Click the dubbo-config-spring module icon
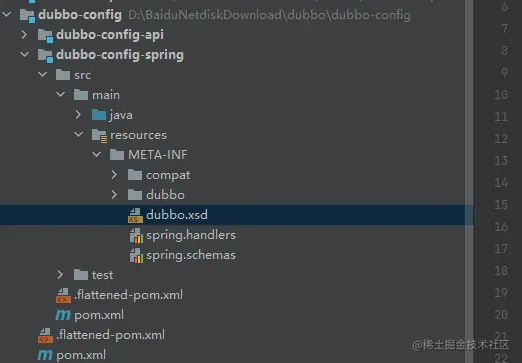The height and width of the screenshot is (363, 522). [45, 55]
